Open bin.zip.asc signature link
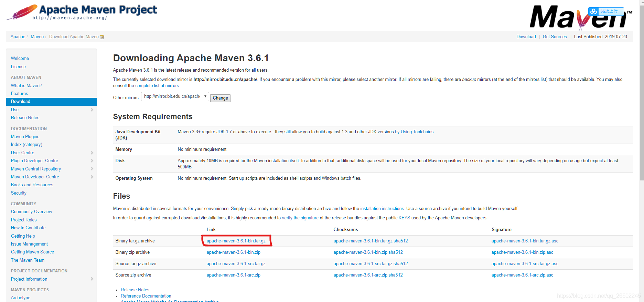Image resolution: width=644 pixels, height=302 pixels. pyautogui.click(x=522, y=252)
